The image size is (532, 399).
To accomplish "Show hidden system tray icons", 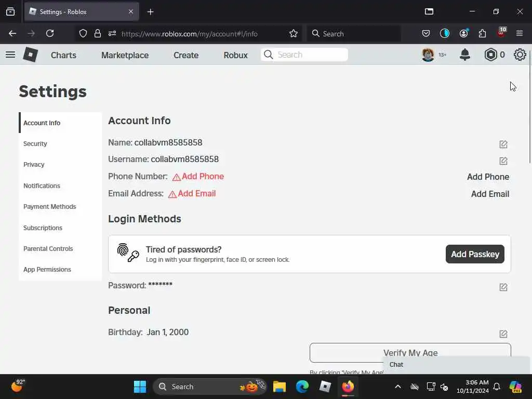I will pos(398,387).
